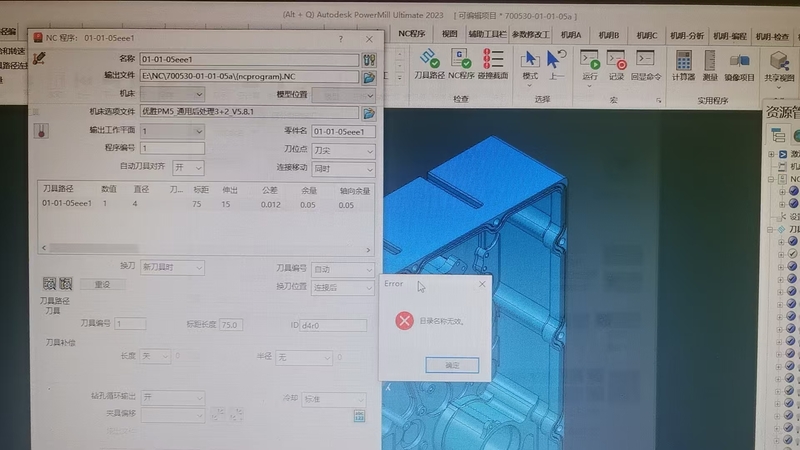800x450 pixels.
Task: Select toolpath row 01-01-05eee1 in table
Action: [206, 204]
